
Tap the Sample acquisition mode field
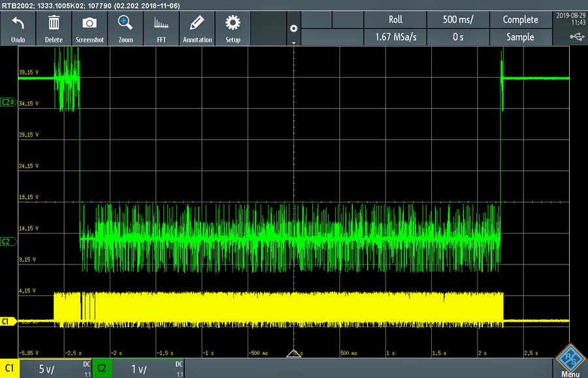click(521, 37)
